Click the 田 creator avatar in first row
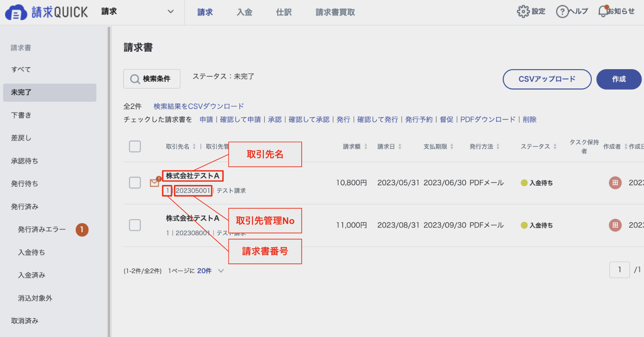The height and width of the screenshot is (337, 644). click(x=615, y=183)
